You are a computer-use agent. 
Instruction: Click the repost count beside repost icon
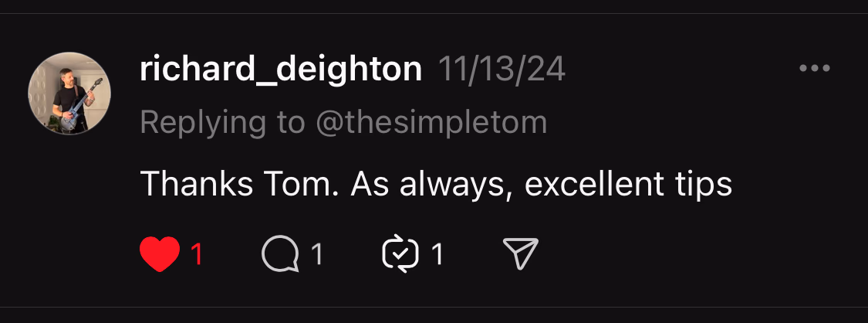pyautogui.click(x=437, y=254)
